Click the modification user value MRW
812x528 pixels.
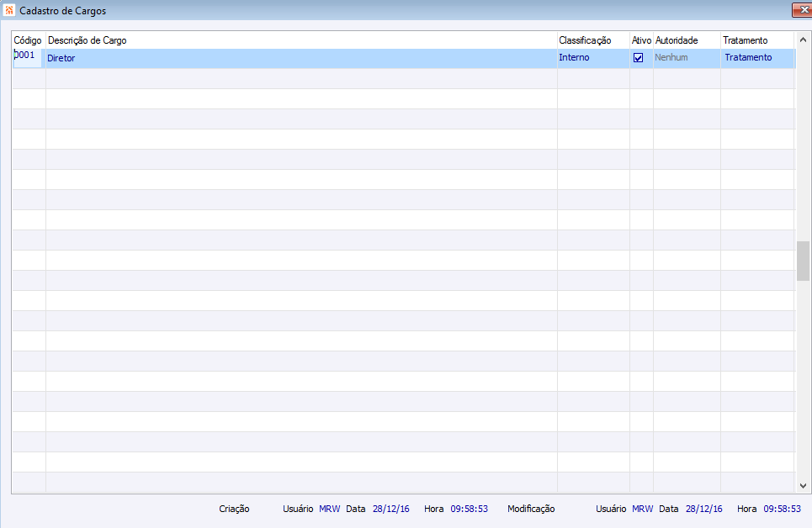[x=643, y=509]
